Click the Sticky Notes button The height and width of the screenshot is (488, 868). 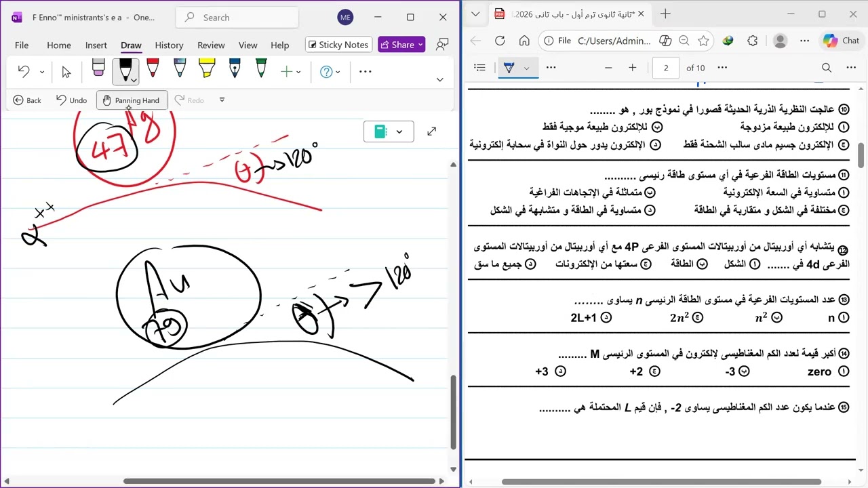pyautogui.click(x=338, y=45)
